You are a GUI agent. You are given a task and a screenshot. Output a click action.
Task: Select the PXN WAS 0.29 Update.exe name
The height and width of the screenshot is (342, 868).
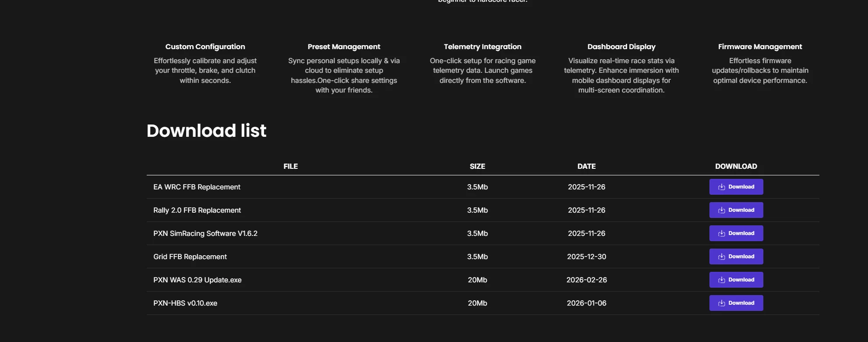pos(198,280)
